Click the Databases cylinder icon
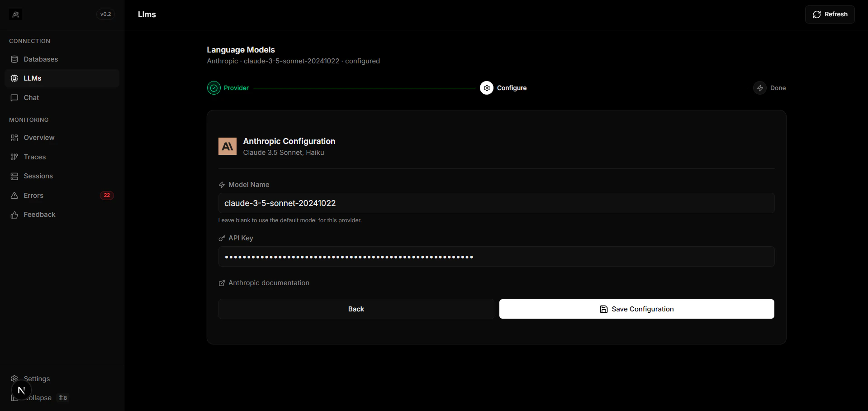868x411 pixels. [x=14, y=59]
